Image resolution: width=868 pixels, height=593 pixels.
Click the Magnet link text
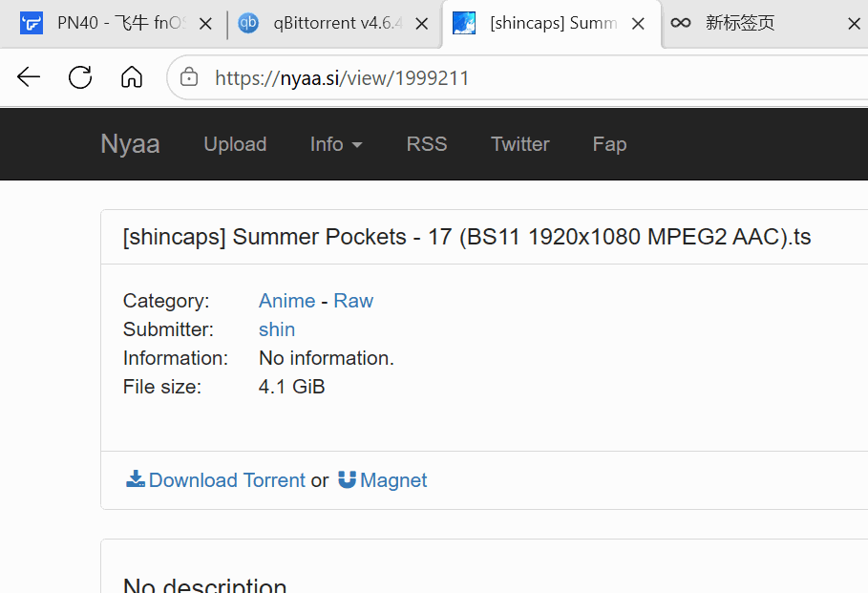(393, 480)
